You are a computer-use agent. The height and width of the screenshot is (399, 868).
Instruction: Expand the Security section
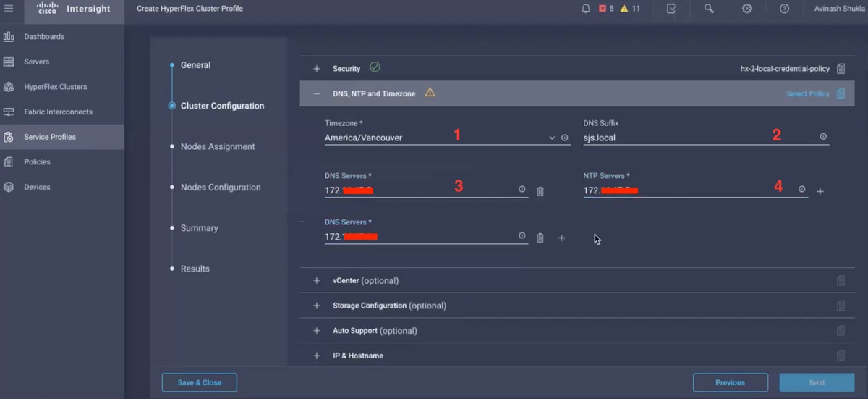click(317, 69)
